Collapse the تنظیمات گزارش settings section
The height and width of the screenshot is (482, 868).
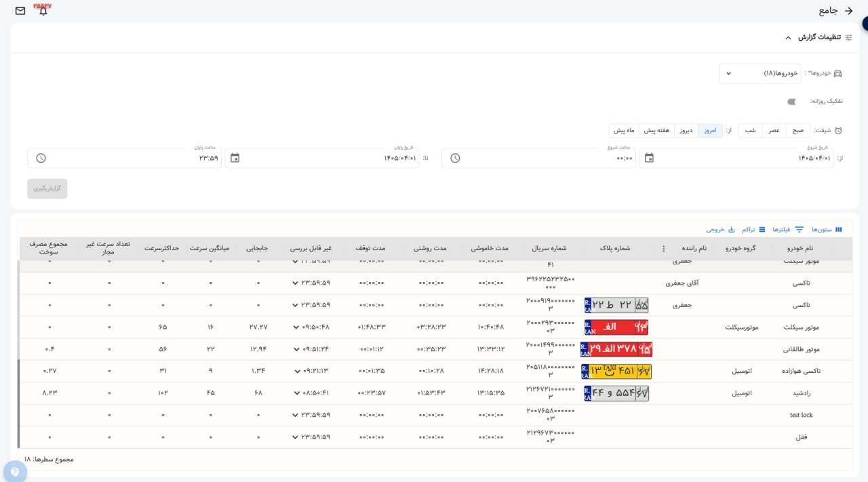(788, 37)
